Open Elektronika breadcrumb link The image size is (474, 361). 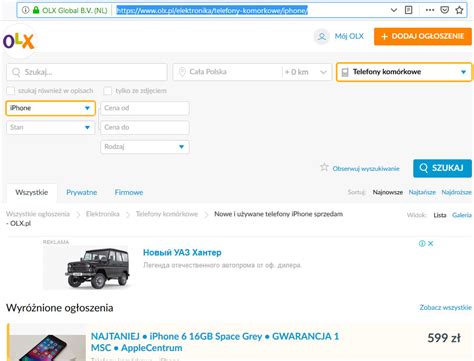click(103, 214)
